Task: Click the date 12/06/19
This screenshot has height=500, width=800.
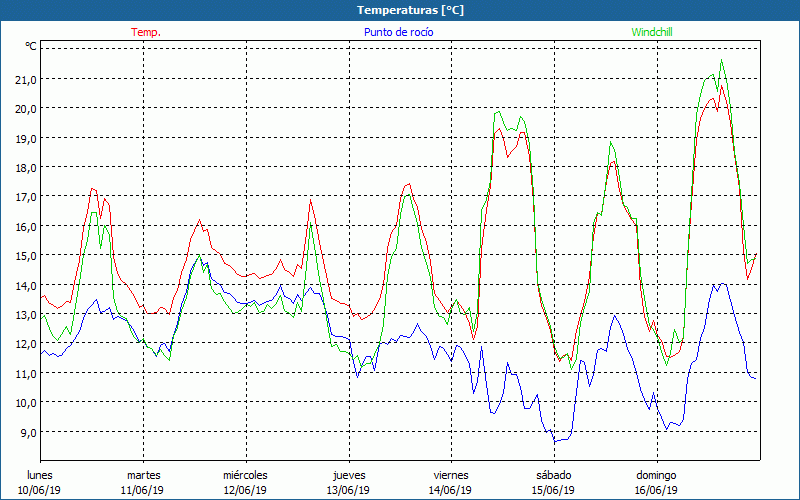Action: 245,490
